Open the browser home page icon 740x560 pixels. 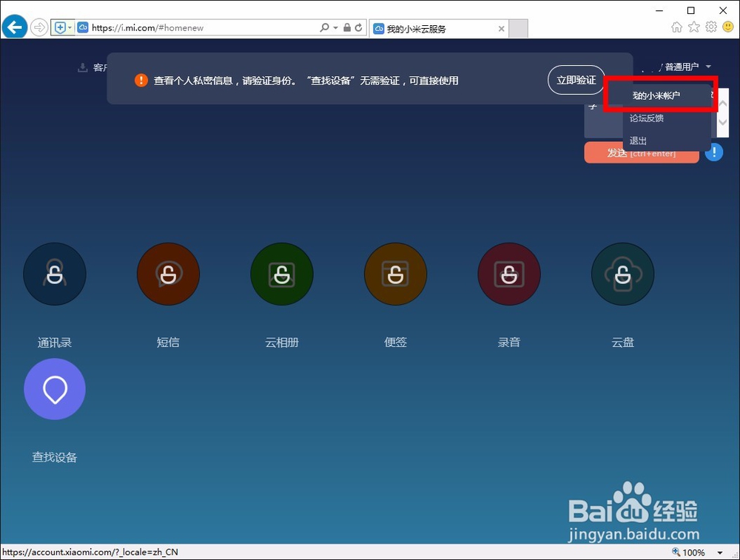coord(677,27)
